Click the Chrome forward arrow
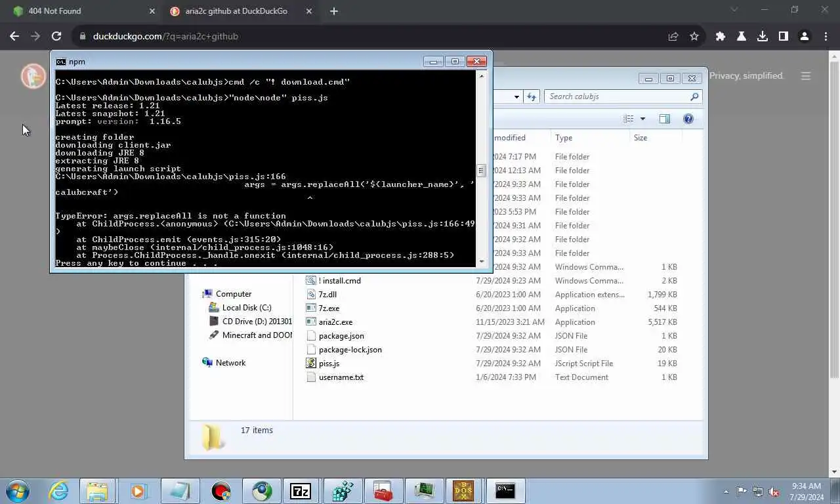Image resolution: width=840 pixels, height=504 pixels. 35,37
